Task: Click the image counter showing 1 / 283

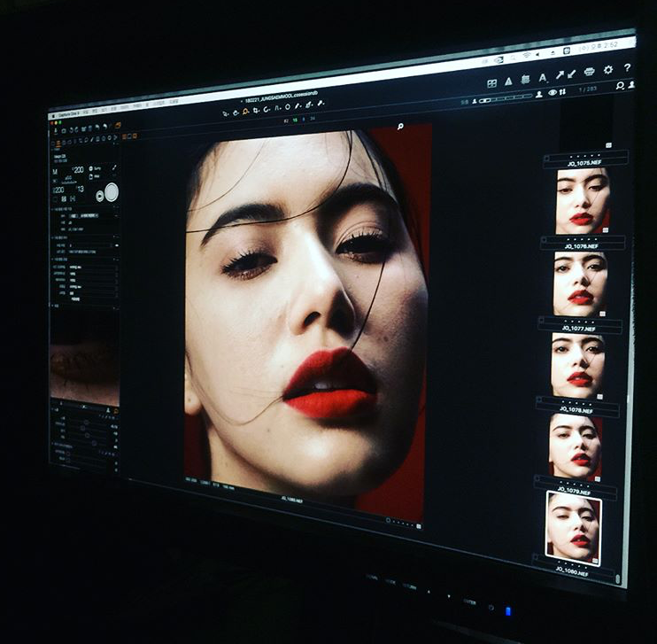Action: [587, 90]
